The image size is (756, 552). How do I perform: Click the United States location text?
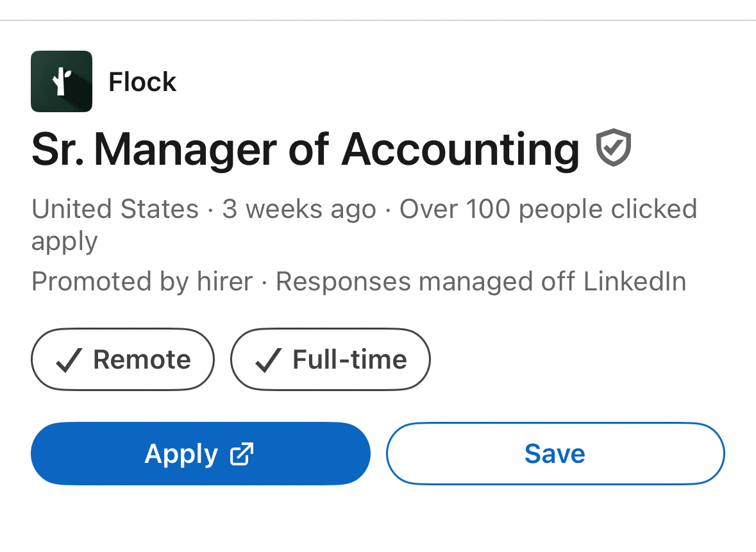pyautogui.click(x=115, y=210)
